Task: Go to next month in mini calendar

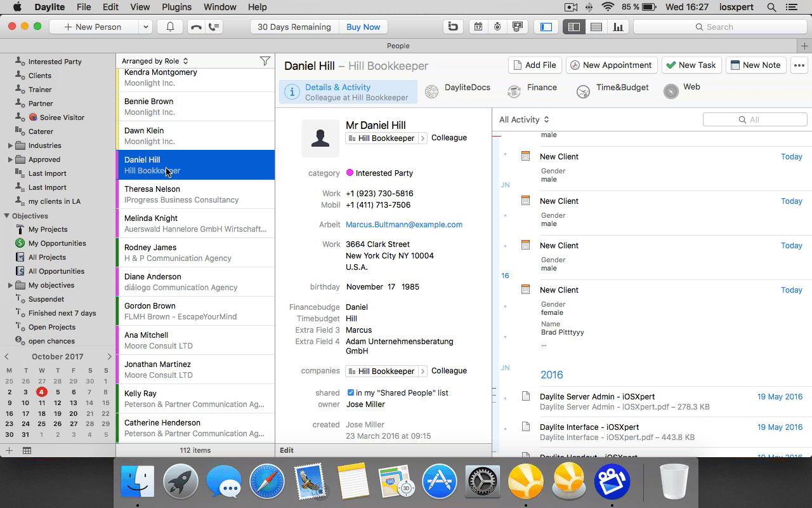Action: point(109,357)
